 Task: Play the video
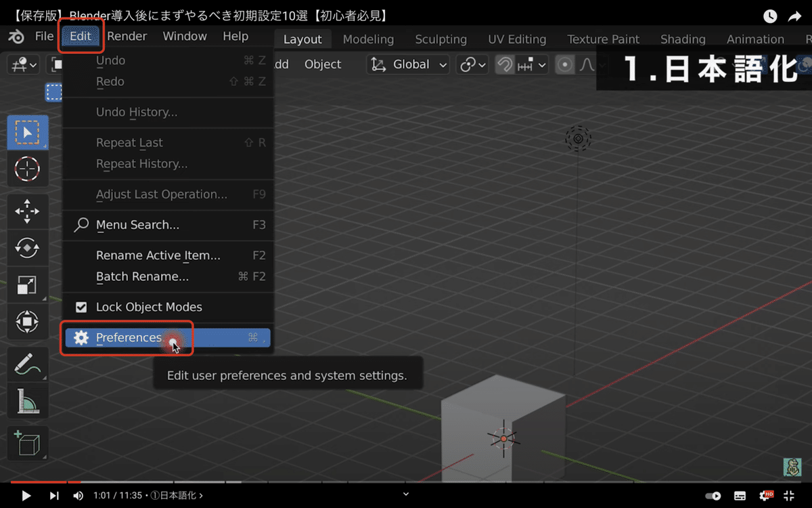[26, 496]
